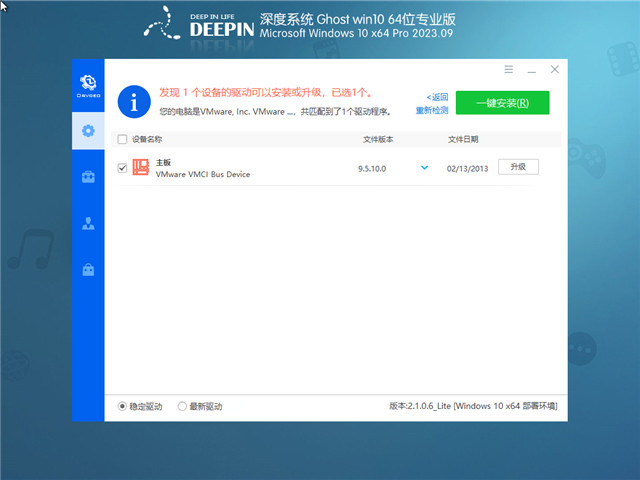Click the VMware computer matched description text
This screenshot has height=480, width=640.
(x=276, y=111)
